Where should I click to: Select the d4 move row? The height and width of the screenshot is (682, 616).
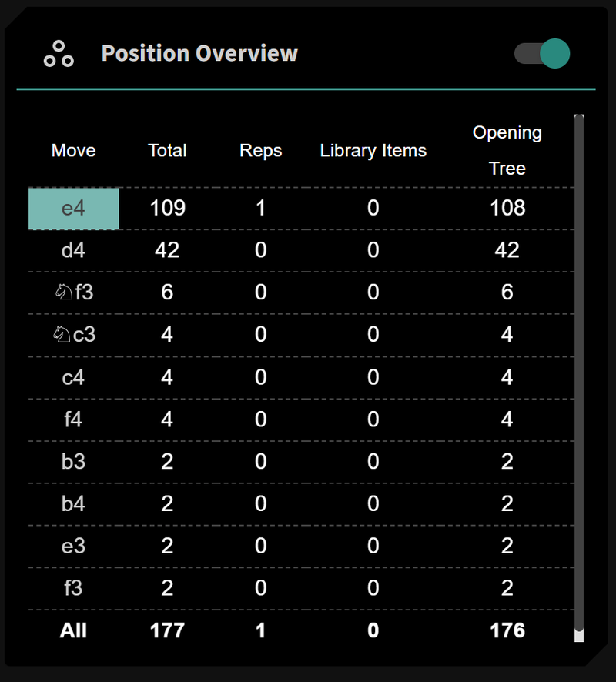click(x=73, y=250)
